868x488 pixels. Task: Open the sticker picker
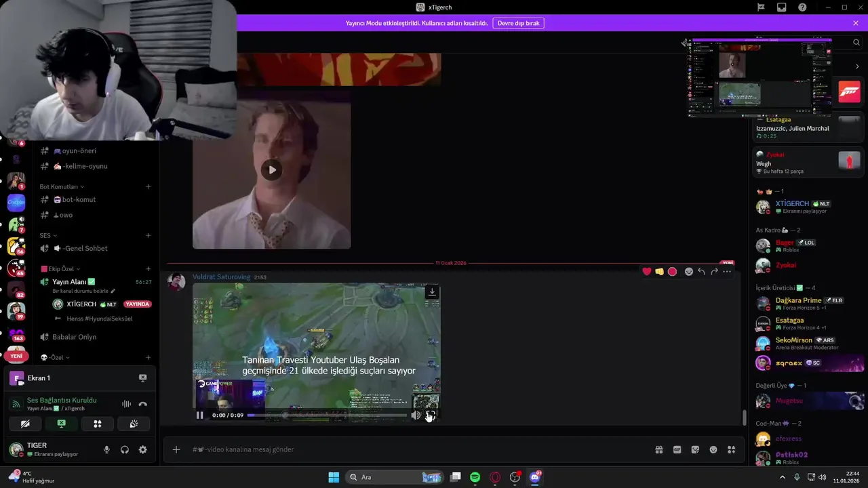click(x=695, y=449)
